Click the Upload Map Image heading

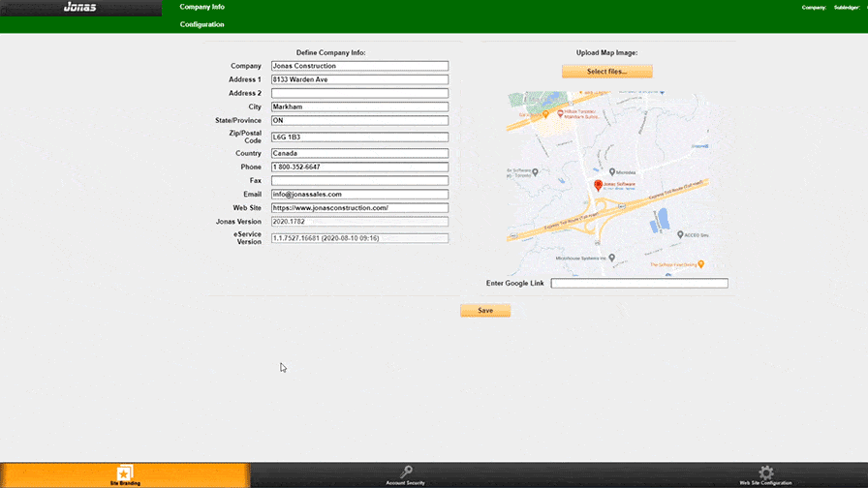[606, 52]
